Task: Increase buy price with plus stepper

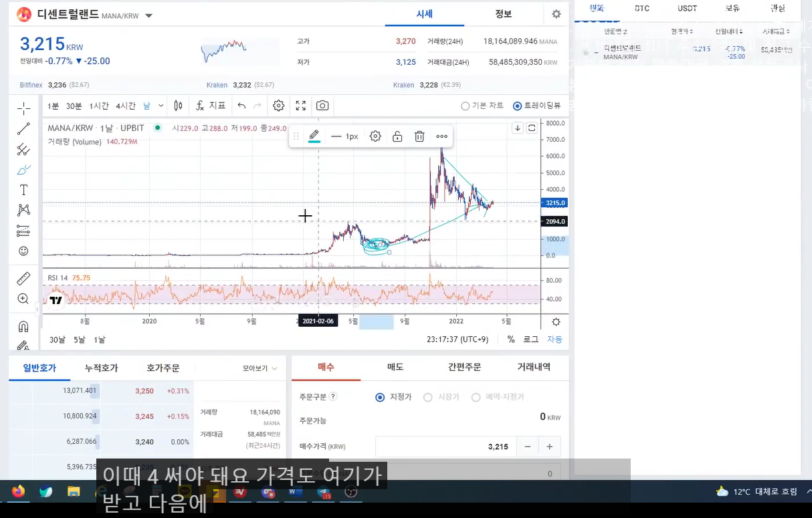Action: tap(550, 446)
